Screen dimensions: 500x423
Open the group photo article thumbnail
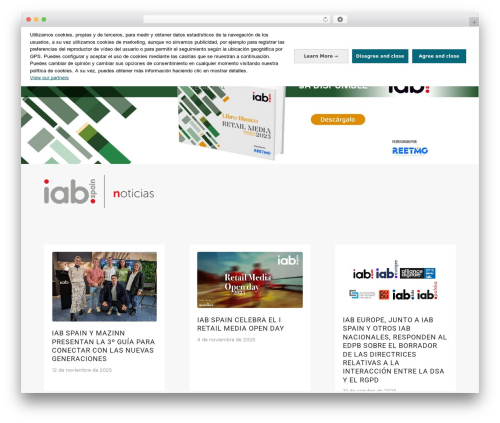pyautogui.click(x=104, y=287)
